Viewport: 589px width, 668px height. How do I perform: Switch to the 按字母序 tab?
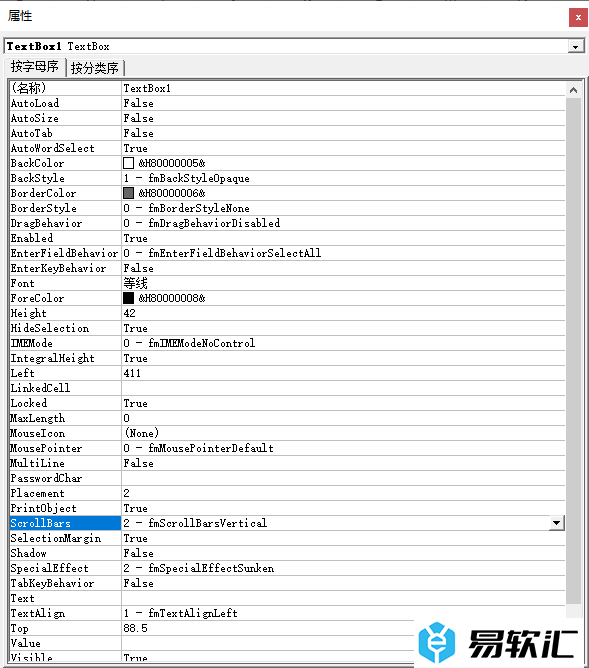pos(34,67)
